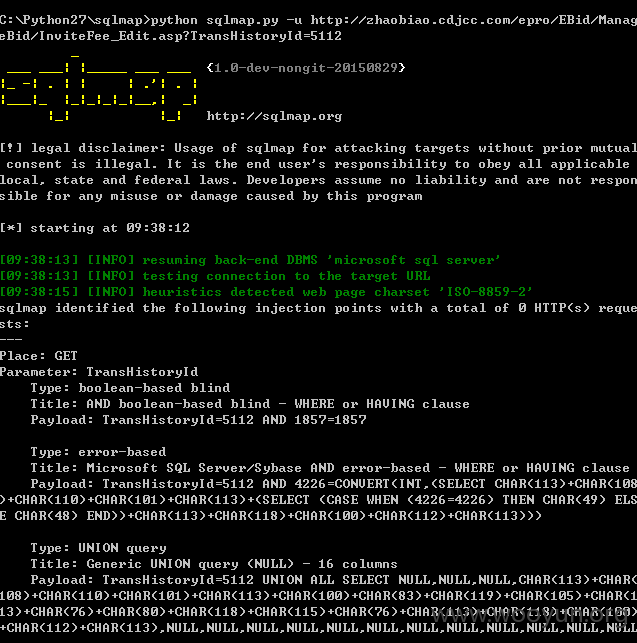The height and width of the screenshot is (643, 637).
Task: Click the 'Place: GET' line
Action: pos(39,356)
